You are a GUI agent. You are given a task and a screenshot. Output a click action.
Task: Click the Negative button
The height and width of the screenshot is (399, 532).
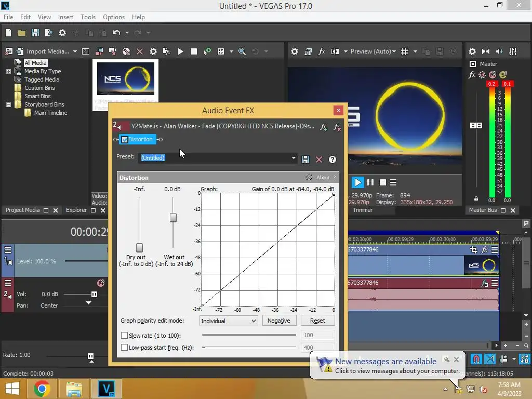tap(278, 321)
